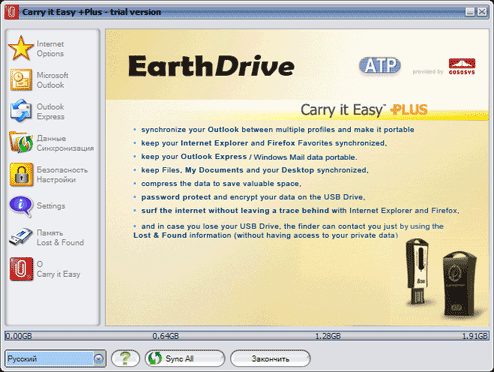Open Internet Options star icon

[21, 48]
